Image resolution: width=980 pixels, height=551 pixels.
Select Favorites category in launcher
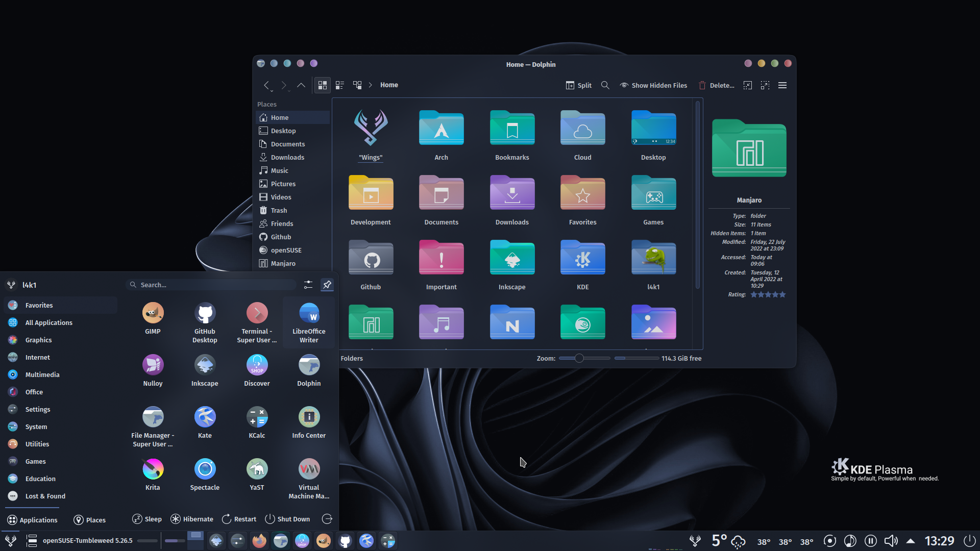pyautogui.click(x=61, y=305)
